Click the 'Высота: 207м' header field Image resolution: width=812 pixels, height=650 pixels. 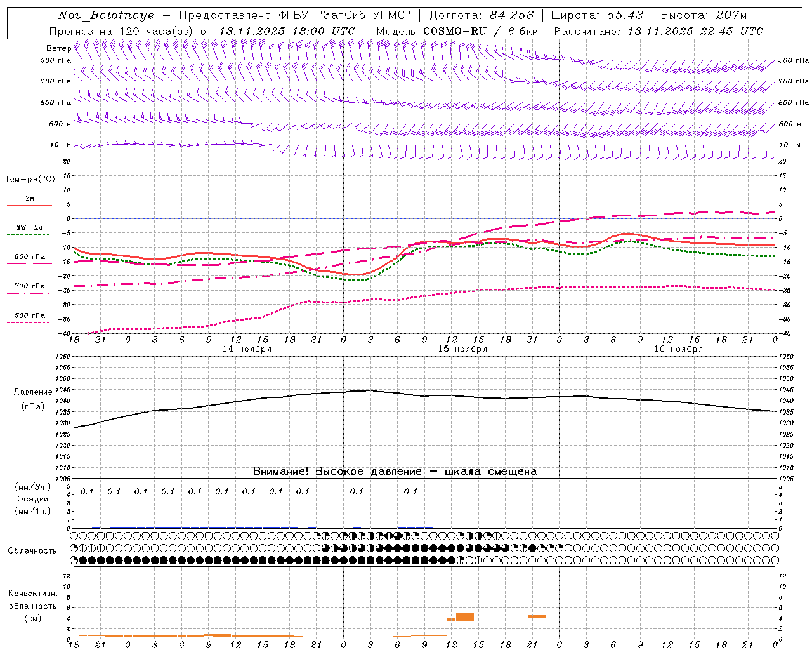pos(704,15)
